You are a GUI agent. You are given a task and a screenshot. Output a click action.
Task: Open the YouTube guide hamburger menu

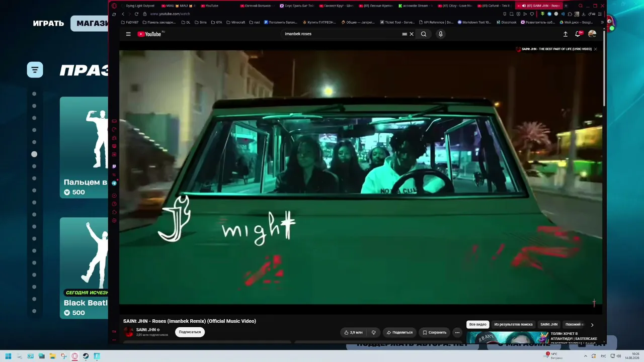[x=128, y=34]
